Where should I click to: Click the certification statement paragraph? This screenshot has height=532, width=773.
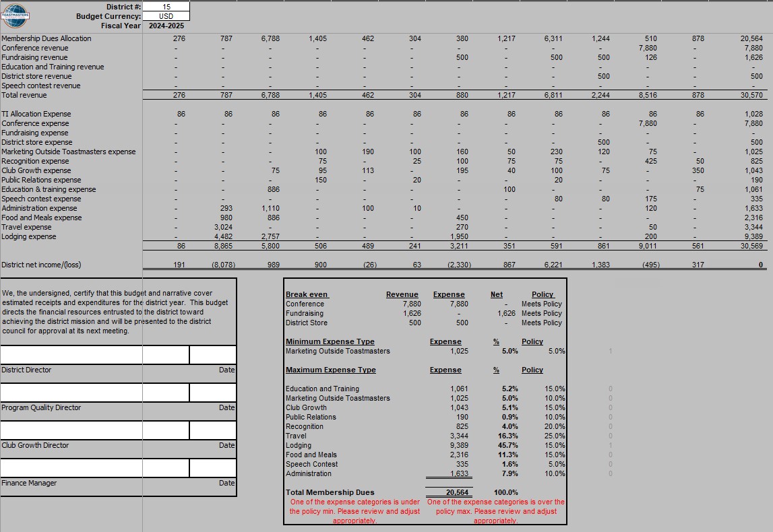[115, 312]
